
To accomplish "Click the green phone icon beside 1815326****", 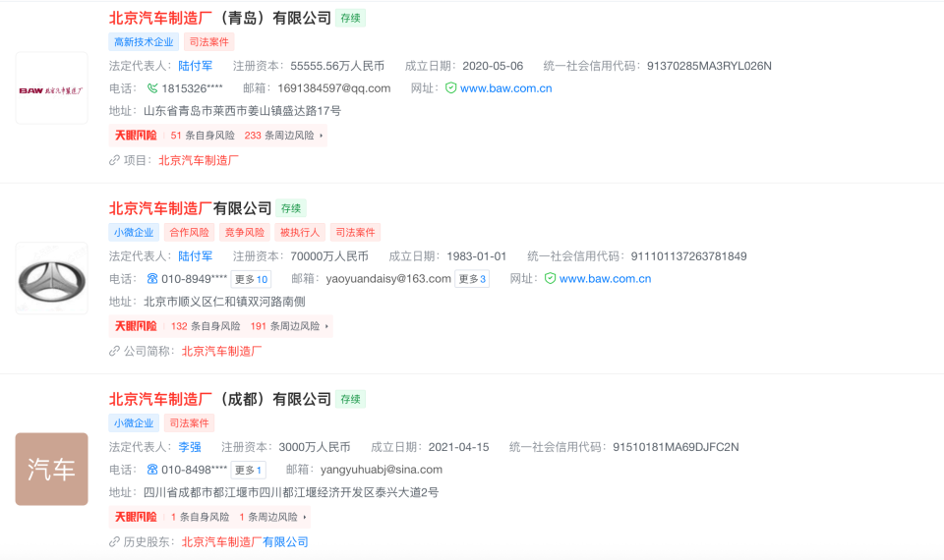I will click(152, 88).
